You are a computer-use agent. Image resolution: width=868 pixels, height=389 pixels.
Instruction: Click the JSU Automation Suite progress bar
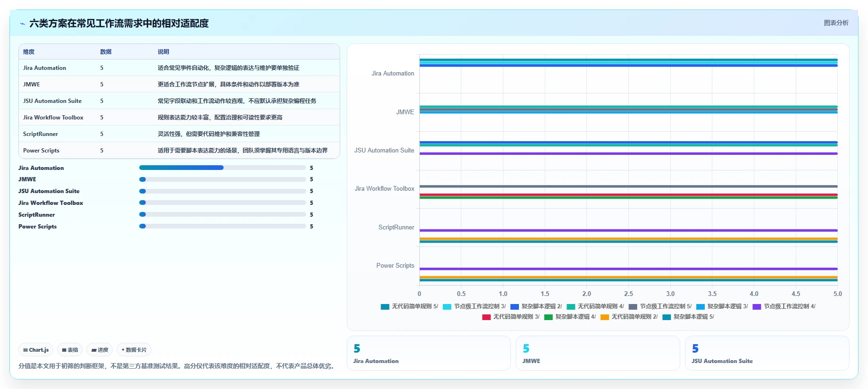pyautogui.click(x=223, y=191)
